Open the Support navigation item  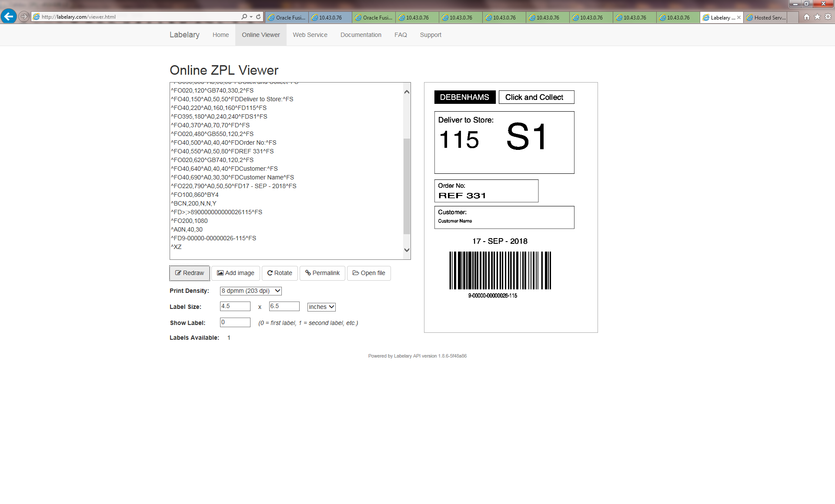click(x=431, y=35)
